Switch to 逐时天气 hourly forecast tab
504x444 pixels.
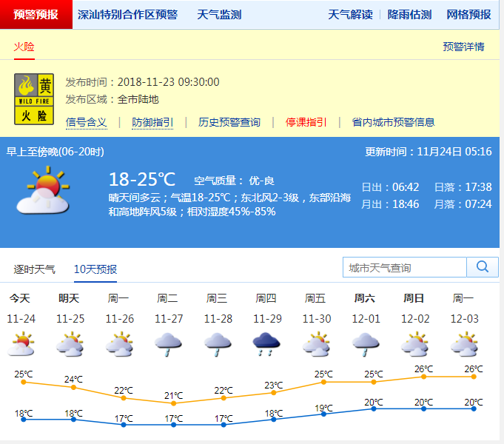35,269
